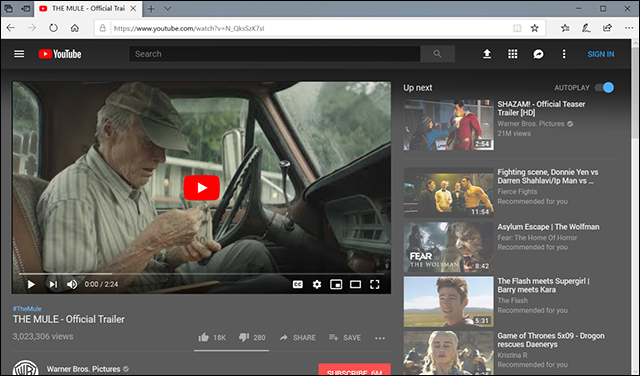
Task: Click 'Fierce Fights' channel name
Action: 517,191
